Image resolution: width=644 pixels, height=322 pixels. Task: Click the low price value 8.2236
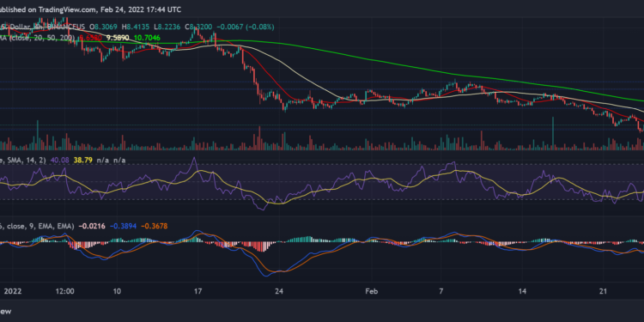coord(169,27)
